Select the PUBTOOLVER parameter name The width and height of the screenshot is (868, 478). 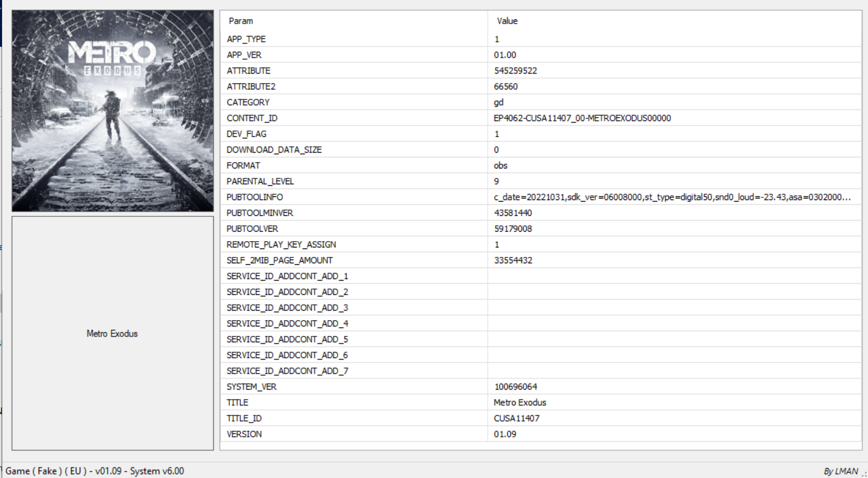pos(252,228)
